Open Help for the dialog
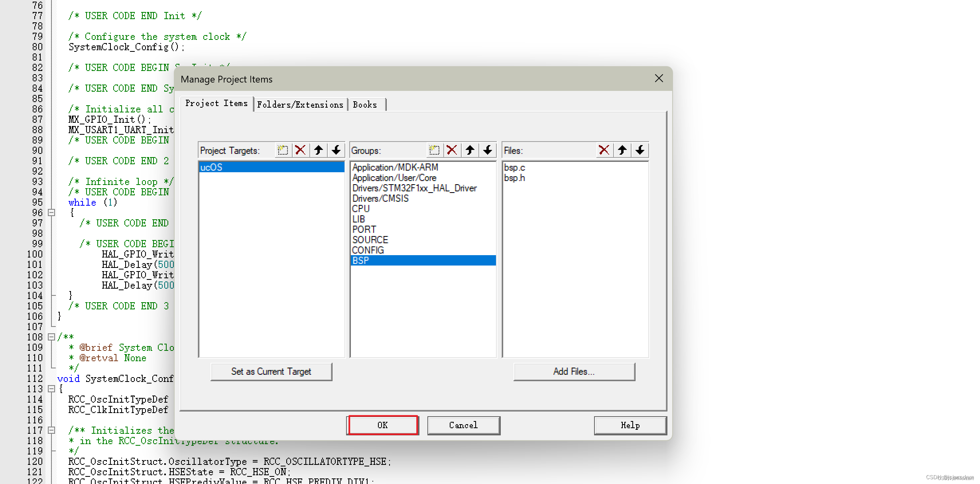This screenshot has height=484, width=980. (x=630, y=425)
